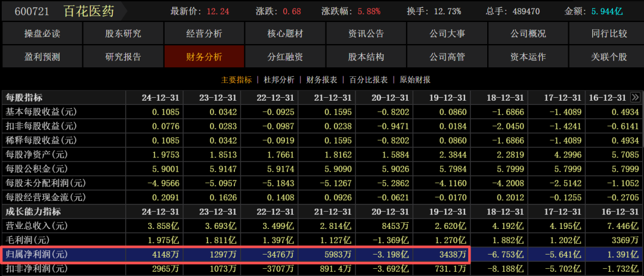The image size is (644, 276).
Task: Open the 公司大事 tab
Action: point(447,34)
